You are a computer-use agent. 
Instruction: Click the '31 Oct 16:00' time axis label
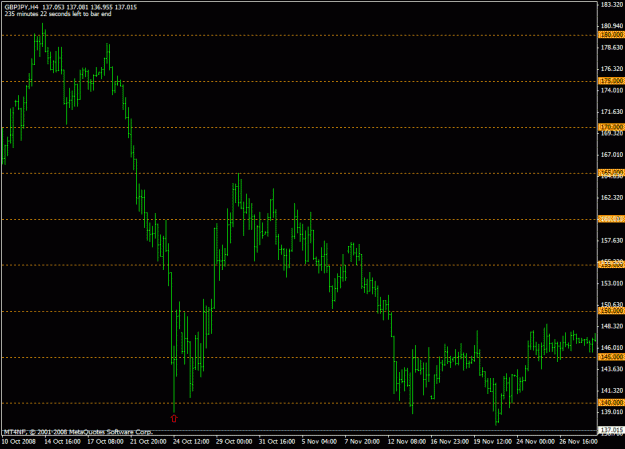[277, 441]
